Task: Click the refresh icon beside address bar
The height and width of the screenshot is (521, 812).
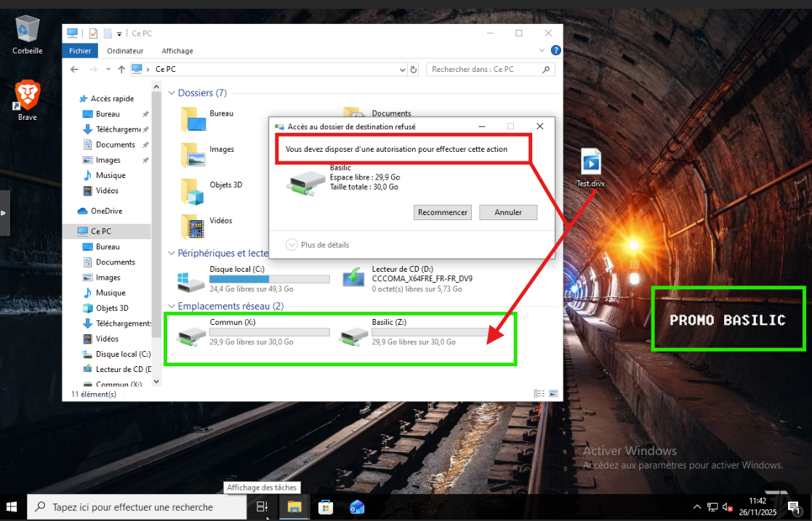Action: (414, 70)
